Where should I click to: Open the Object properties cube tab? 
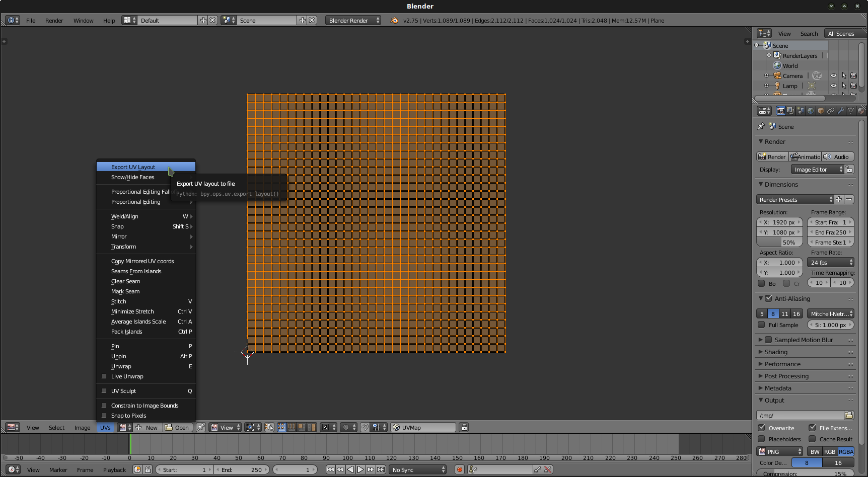point(821,111)
